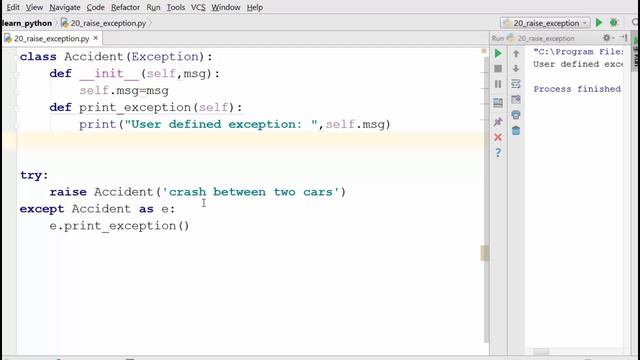Open the Navigate menu

coord(64,7)
